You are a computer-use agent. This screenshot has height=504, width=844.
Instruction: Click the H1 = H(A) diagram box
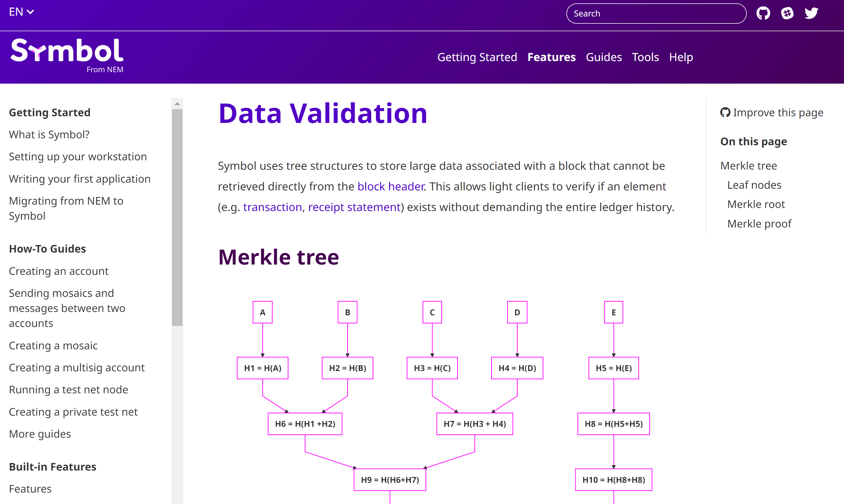(263, 368)
